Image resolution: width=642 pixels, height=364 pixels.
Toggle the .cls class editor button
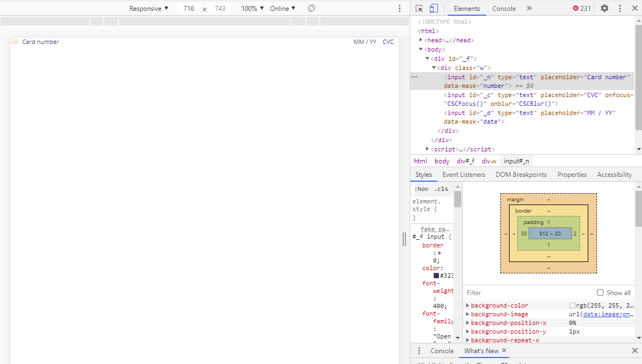coord(441,189)
